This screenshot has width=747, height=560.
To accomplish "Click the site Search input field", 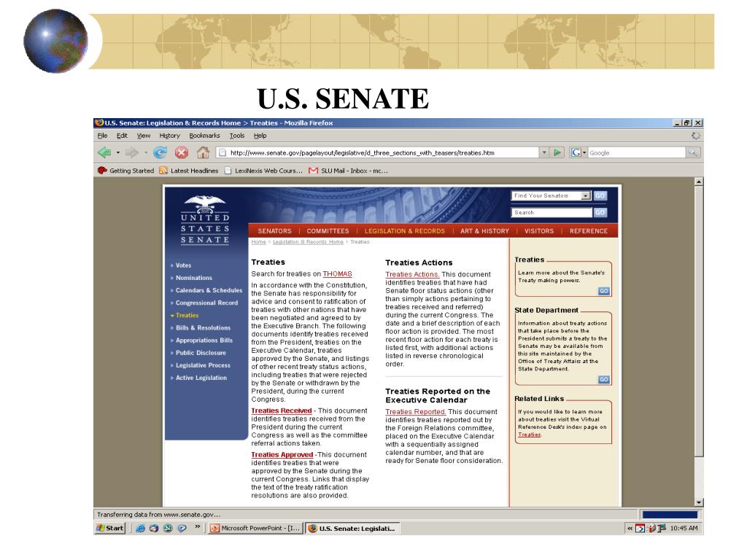I will pos(551,212).
